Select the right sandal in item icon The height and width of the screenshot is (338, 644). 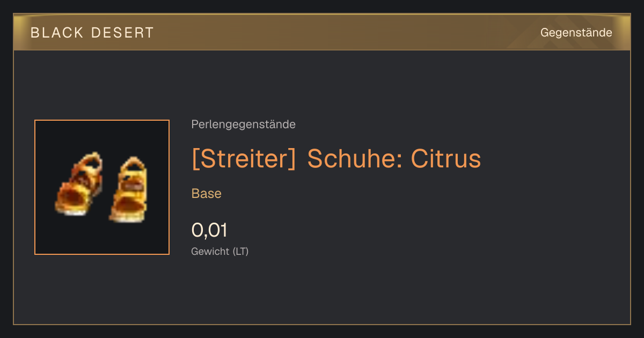click(128, 189)
